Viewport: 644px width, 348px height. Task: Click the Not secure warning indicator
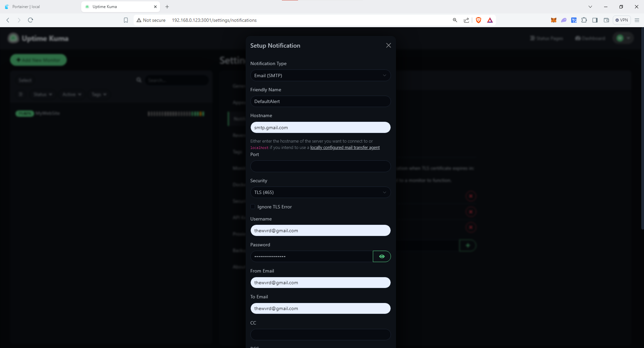coord(151,20)
